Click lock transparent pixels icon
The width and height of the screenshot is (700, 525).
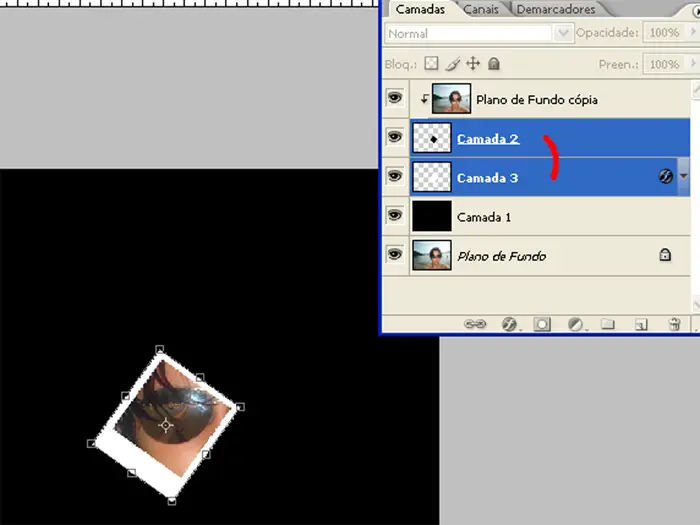pyautogui.click(x=431, y=64)
